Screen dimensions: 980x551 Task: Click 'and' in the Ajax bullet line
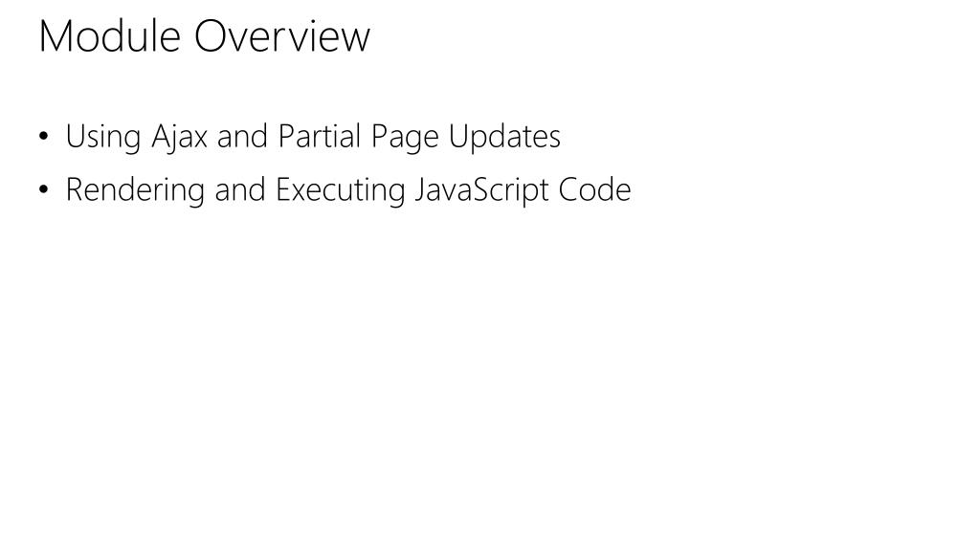[242, 137]
